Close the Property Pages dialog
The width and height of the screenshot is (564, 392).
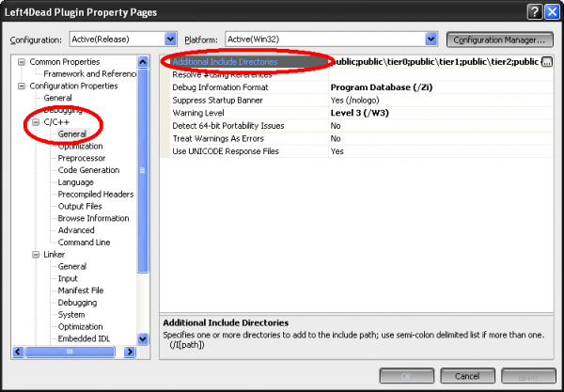553,12
